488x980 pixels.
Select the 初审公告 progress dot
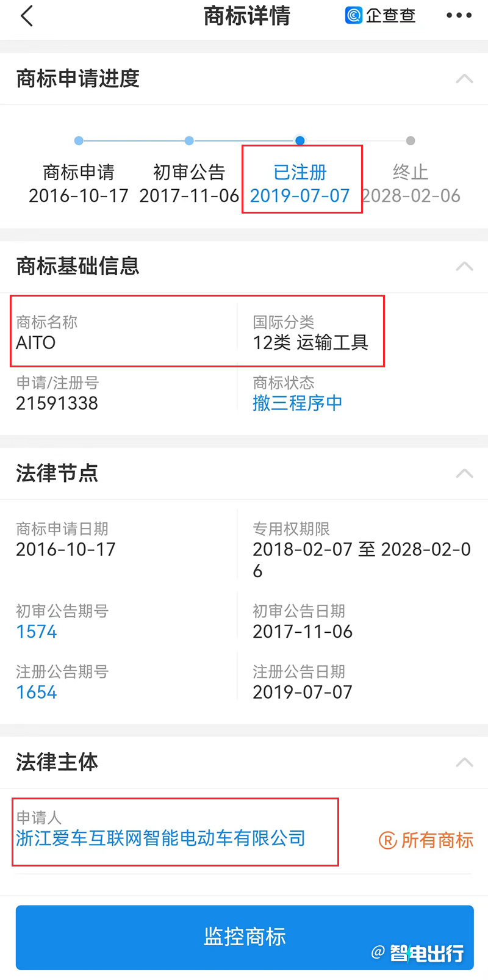(x=189, y=140)
